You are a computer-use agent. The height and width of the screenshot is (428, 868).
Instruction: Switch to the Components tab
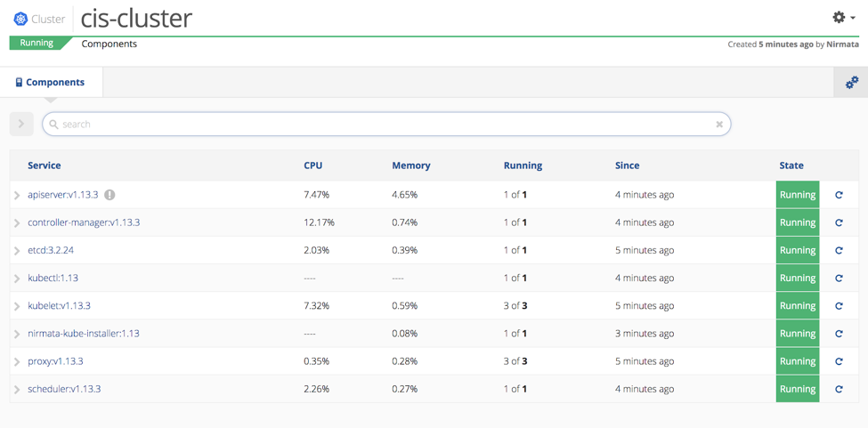click(x=51, y=83)
